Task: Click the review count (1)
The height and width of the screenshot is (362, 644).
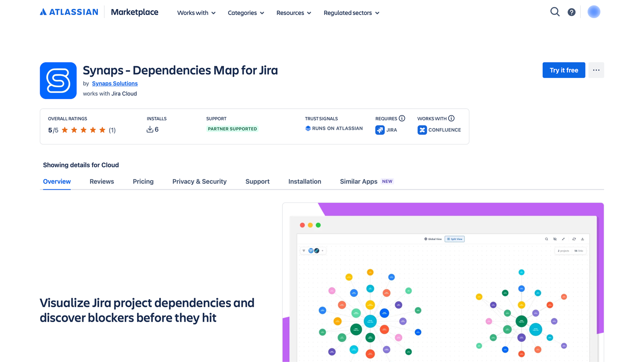Action: pos(112,130)
